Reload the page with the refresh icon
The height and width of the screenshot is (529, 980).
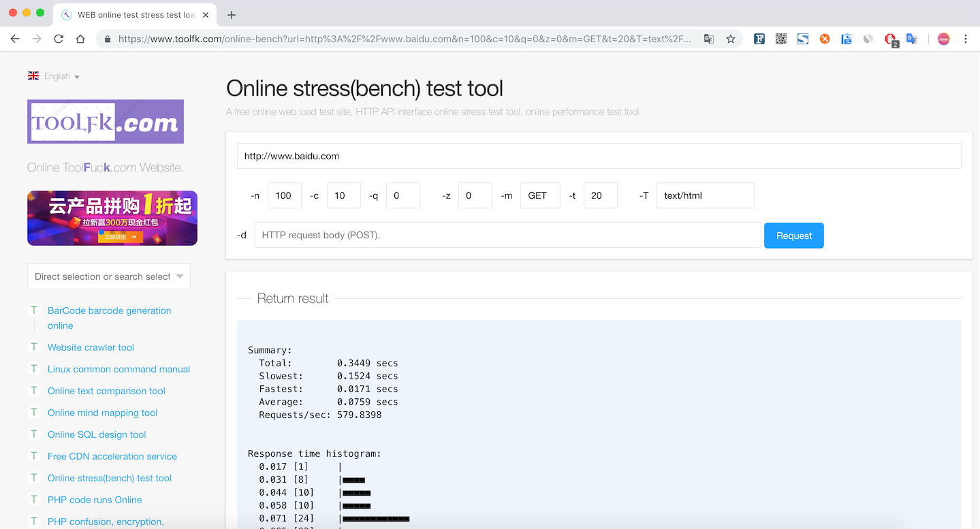click(59, 39)
